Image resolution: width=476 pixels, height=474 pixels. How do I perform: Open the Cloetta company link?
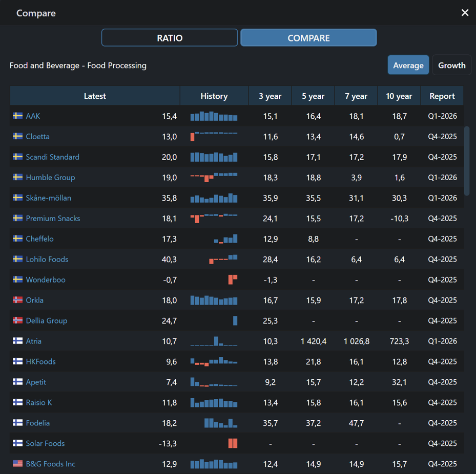tap(37, 137)
